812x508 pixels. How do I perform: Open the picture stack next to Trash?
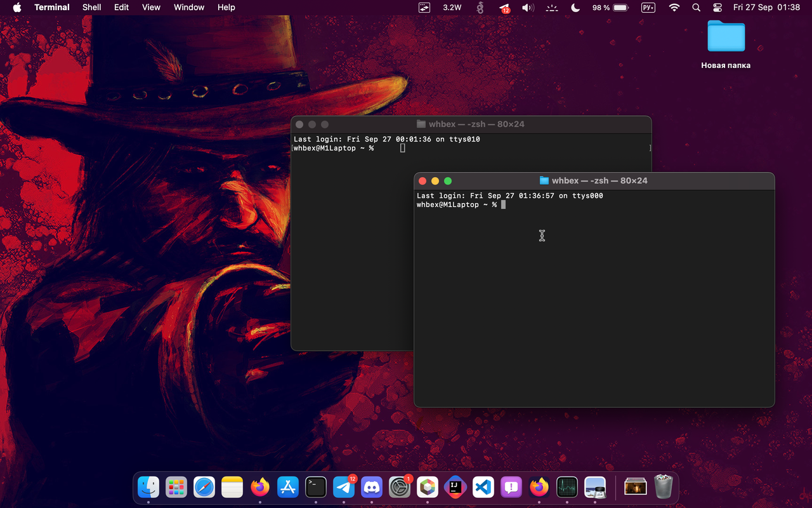coord(636,488)
